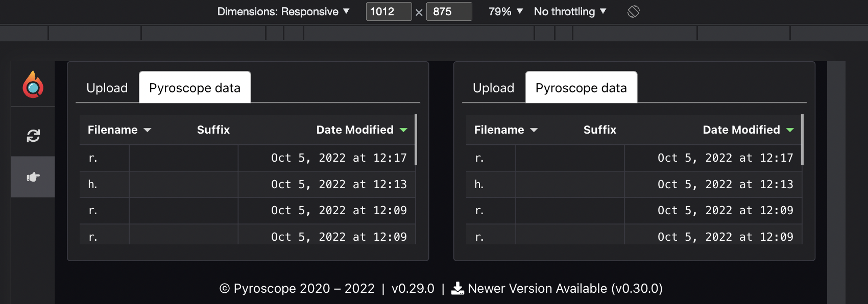
Task: Select left table row dated 12:17
Action: (248, 158)
